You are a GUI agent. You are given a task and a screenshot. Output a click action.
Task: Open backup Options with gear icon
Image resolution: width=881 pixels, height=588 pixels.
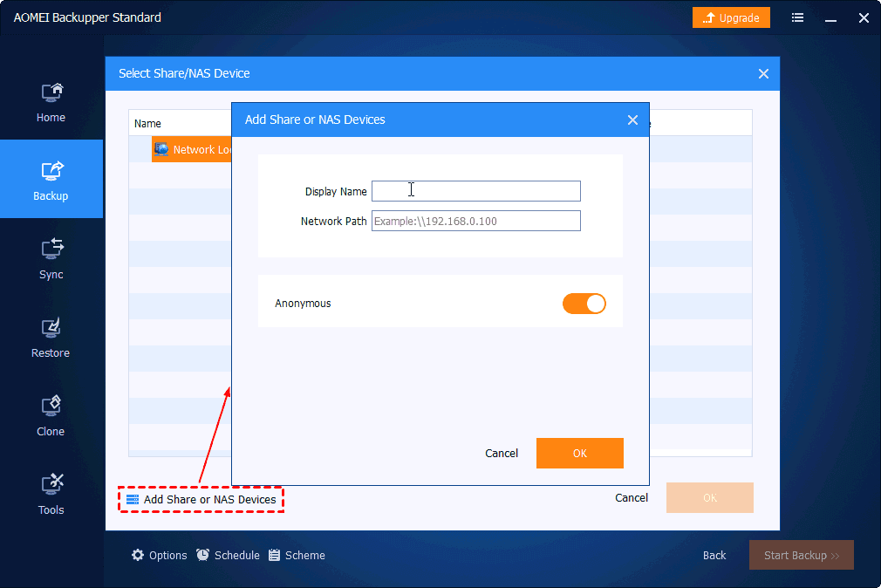(x=159, y=556)
